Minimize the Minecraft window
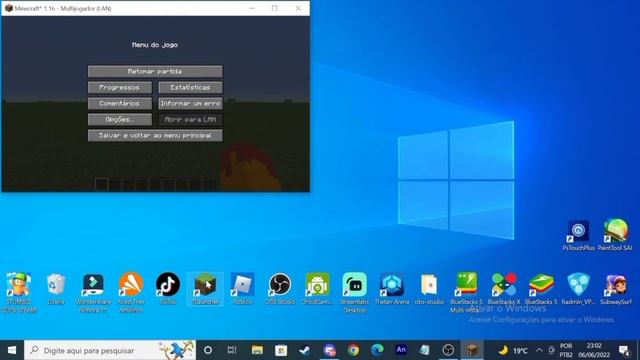640x360 pixels. click(252, 8)
